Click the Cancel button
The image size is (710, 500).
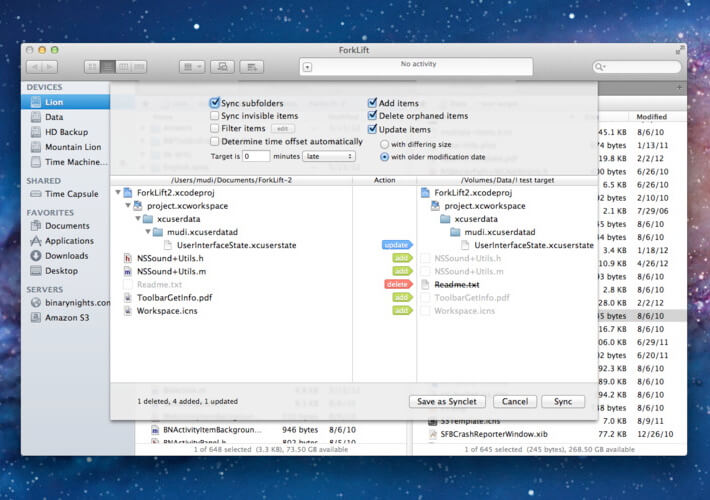coord(515,401)
